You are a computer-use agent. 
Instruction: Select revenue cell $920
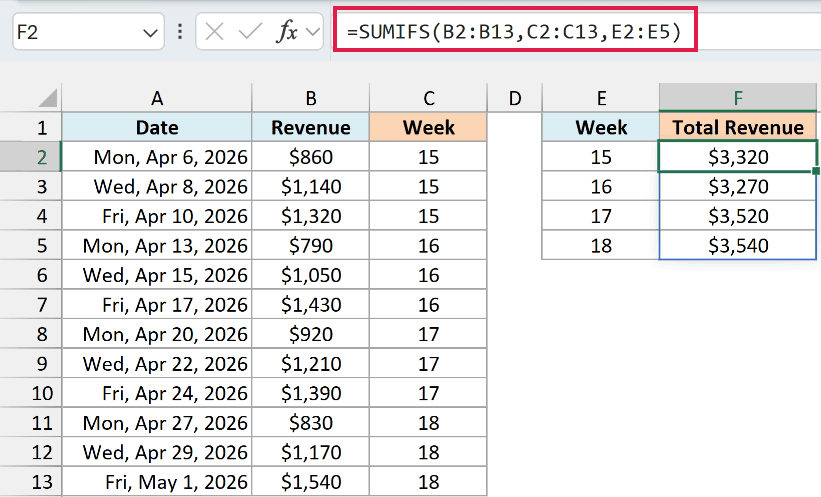coord(310,334)
